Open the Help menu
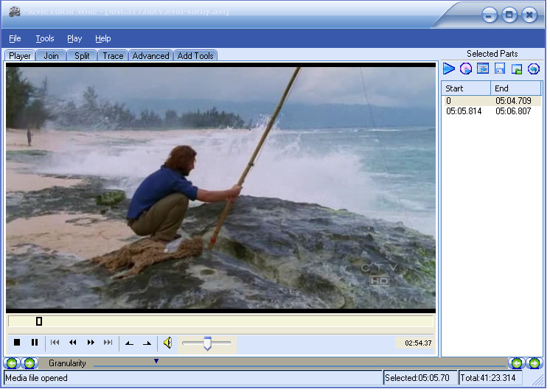 [x=103, y=38]
